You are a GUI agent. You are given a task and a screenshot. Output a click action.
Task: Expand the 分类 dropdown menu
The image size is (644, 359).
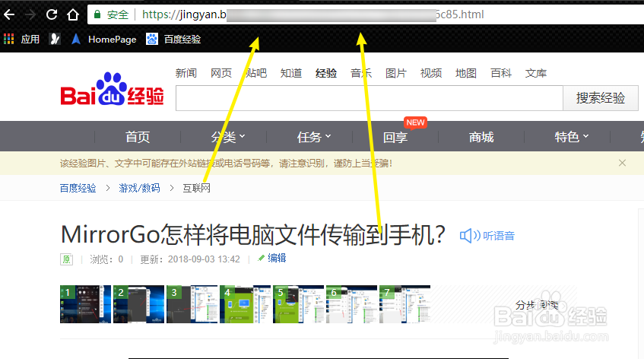click(x=228, y=137)
